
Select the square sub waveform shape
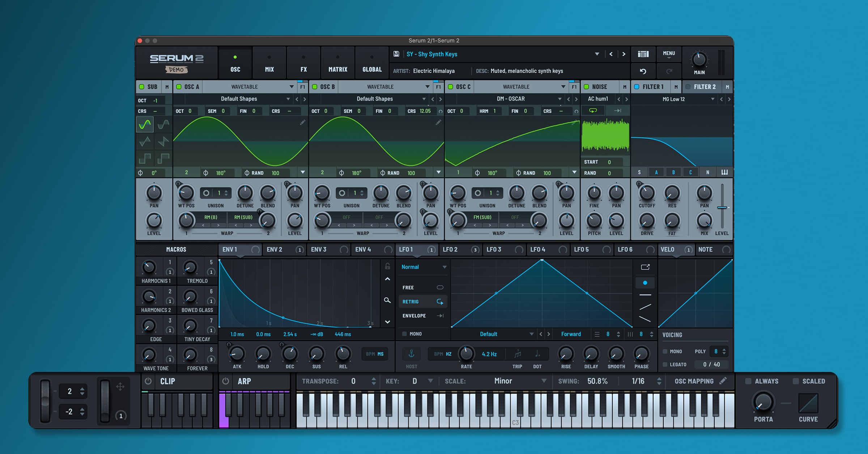(x=145, y=158)
